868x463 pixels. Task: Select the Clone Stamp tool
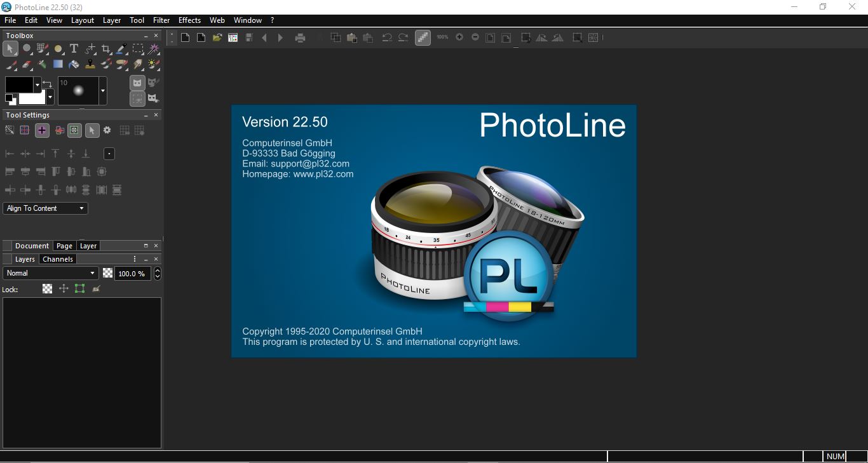[x=90, y=64]
